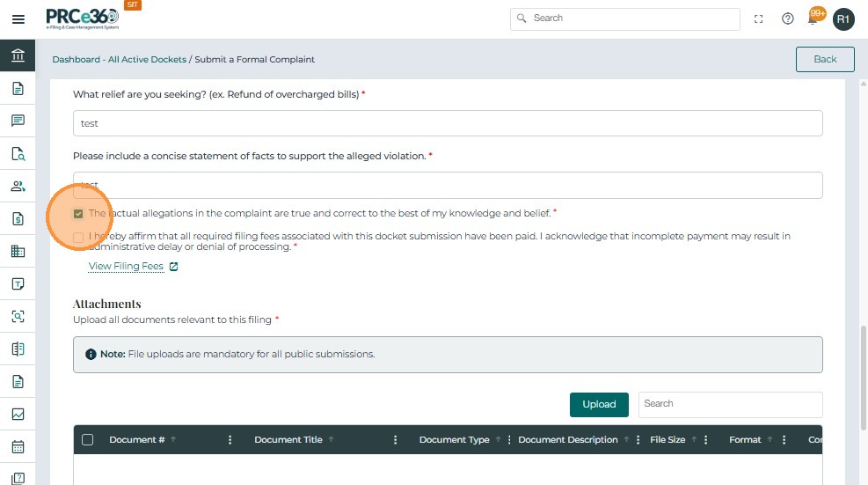Open the calendar sidebar icon
The width and height of the screenshot is (868, 485).
tap(18, 446)
